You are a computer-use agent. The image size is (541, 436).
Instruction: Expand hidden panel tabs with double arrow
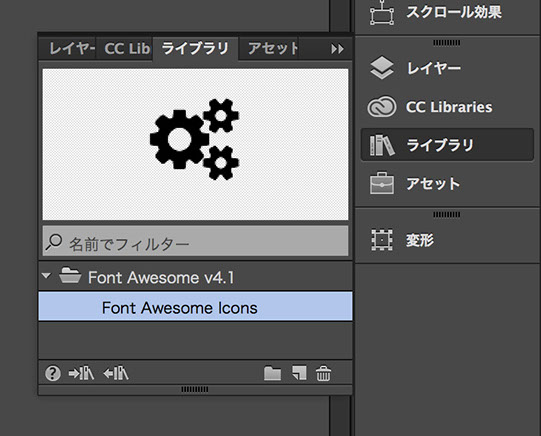tap(337, 49)
